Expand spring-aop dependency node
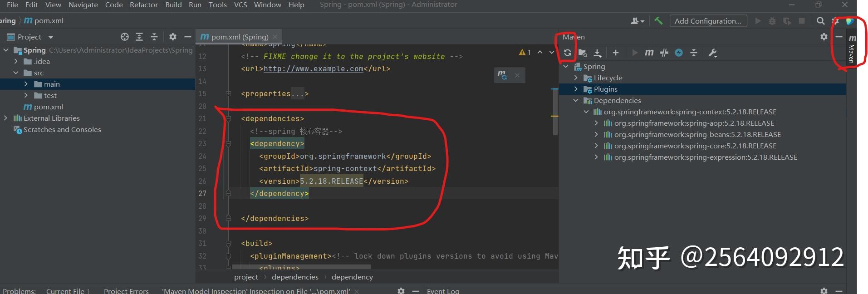The height and width of the screenshot is (294, 868). tap(596, 123)
